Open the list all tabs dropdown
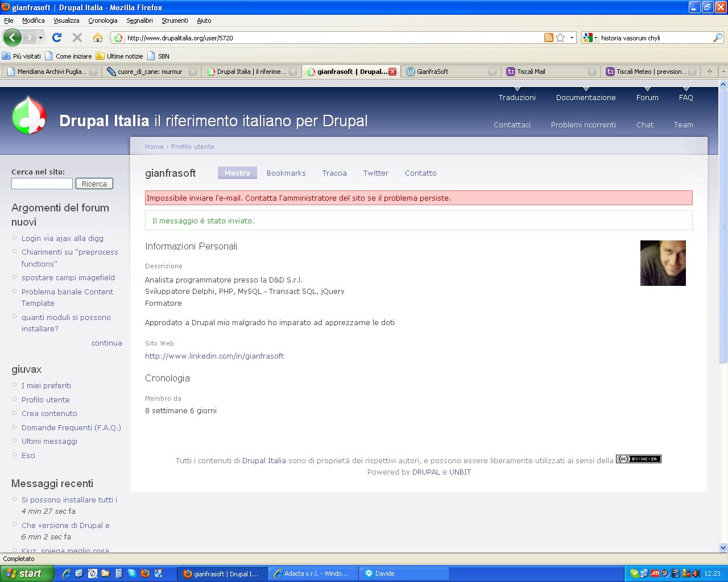This screenshot has width=728, height=582. [x=723, y=72]
